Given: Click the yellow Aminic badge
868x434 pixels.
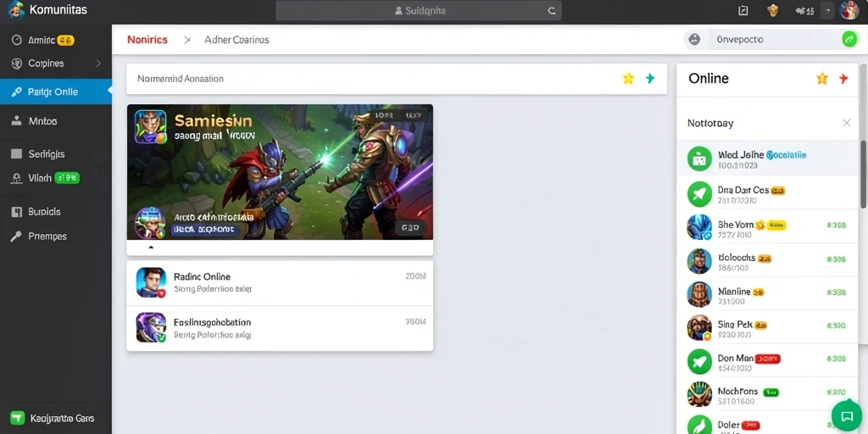Looking at the screenshot, I should point(66,40).
